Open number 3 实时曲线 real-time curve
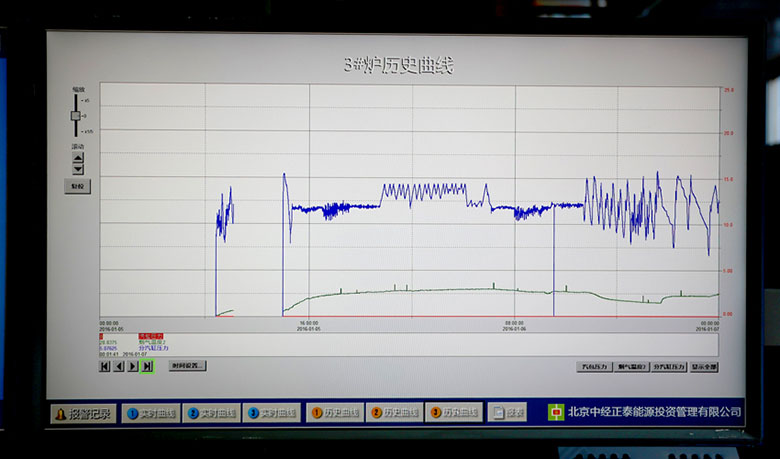The width and height of the screenshot is (780, 459). click(x=271, y=413)
